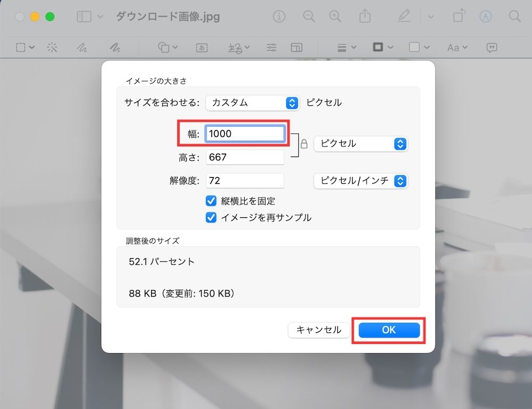Click the 高さ height field with 667

pos(245,157)
